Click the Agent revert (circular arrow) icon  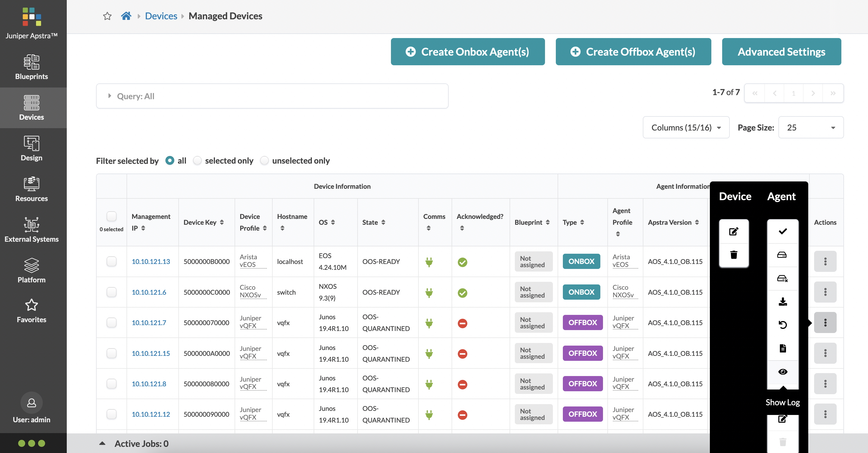(782, 325)
